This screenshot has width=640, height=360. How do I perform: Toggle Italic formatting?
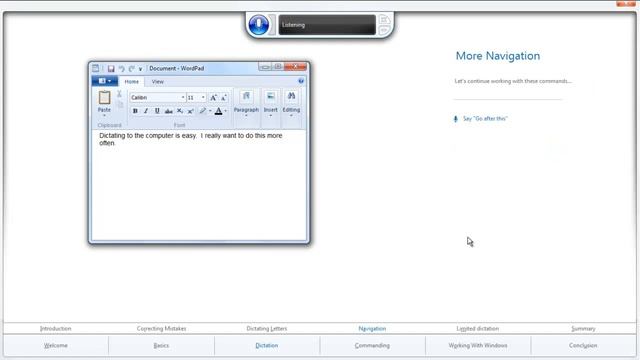coord(146,111)
